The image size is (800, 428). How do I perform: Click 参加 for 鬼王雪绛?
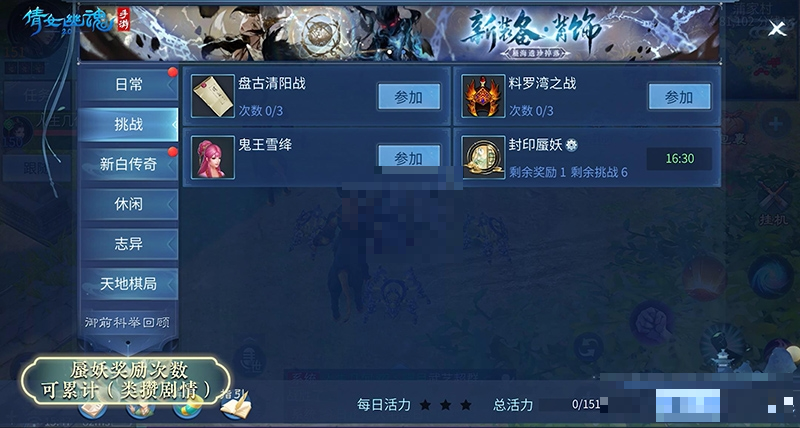click(409, 156)
